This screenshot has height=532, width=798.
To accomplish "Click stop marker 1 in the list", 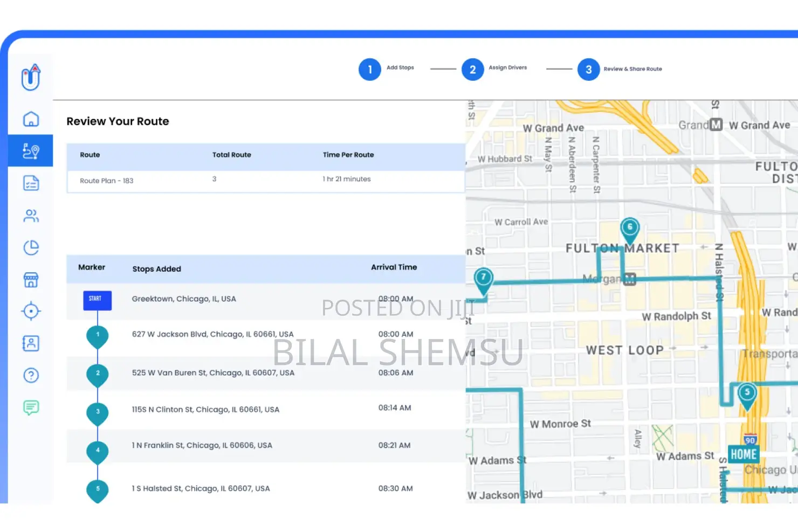I will (98, 337).
